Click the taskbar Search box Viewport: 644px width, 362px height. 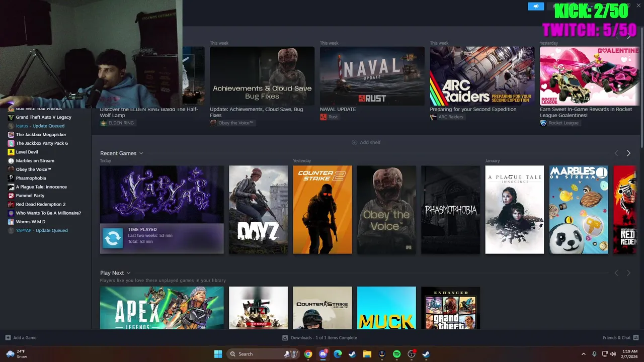point(263,354)
